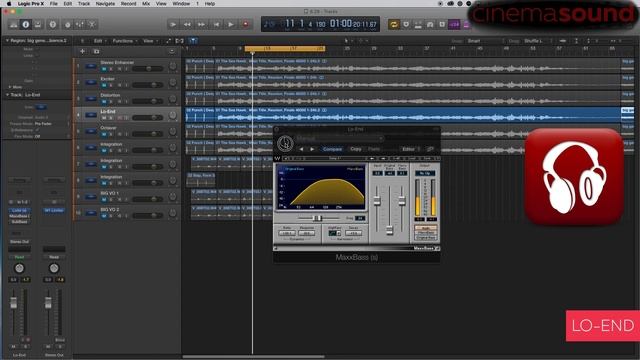Screen dimensions: 640x360
Task: Open the Drag mode Shuffle L dropdown
Action: click(538, 41)
